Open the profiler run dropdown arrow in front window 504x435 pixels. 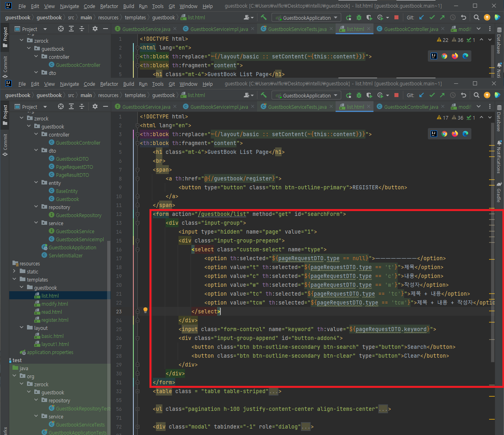(388, 95)
